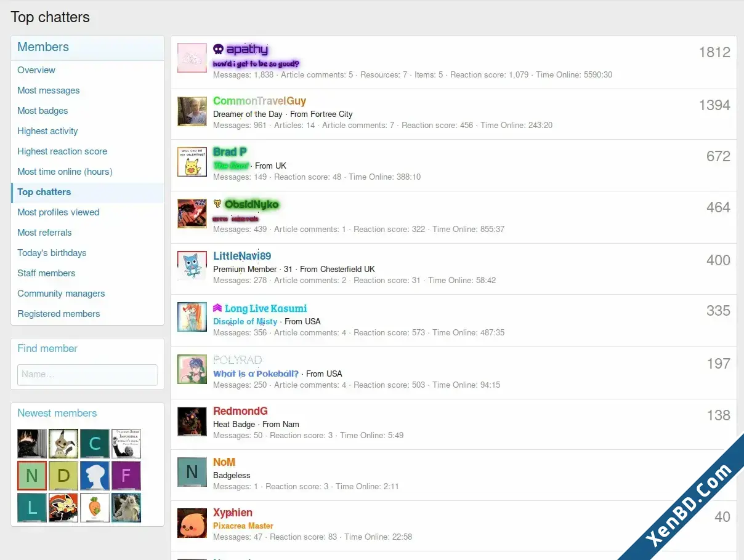Viewport: 744px width, 560px height.
Task: Click the "Pixacrea Master" title
Action: pos(243,526)
